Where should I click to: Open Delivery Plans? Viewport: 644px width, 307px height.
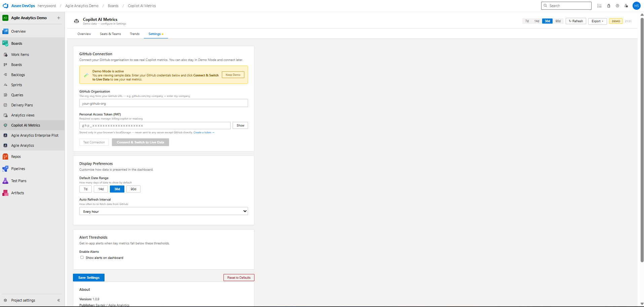pyautogui.click(x=22, y=105)
